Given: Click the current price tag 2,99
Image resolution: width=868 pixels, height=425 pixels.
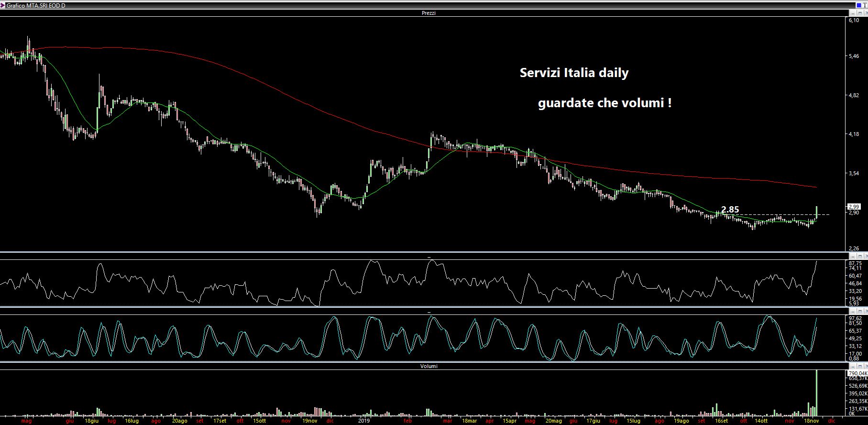Looking at the screenshot, I should [x=854, y=207].
